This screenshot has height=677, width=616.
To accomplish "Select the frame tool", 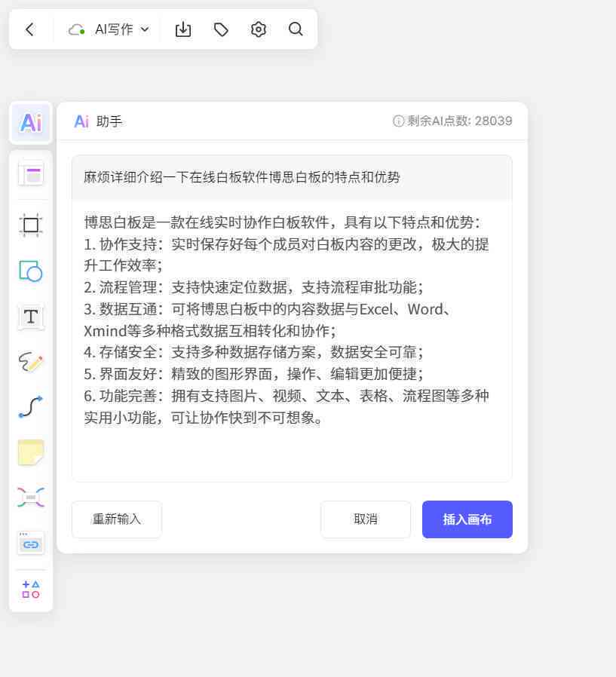I will point(31,225).
